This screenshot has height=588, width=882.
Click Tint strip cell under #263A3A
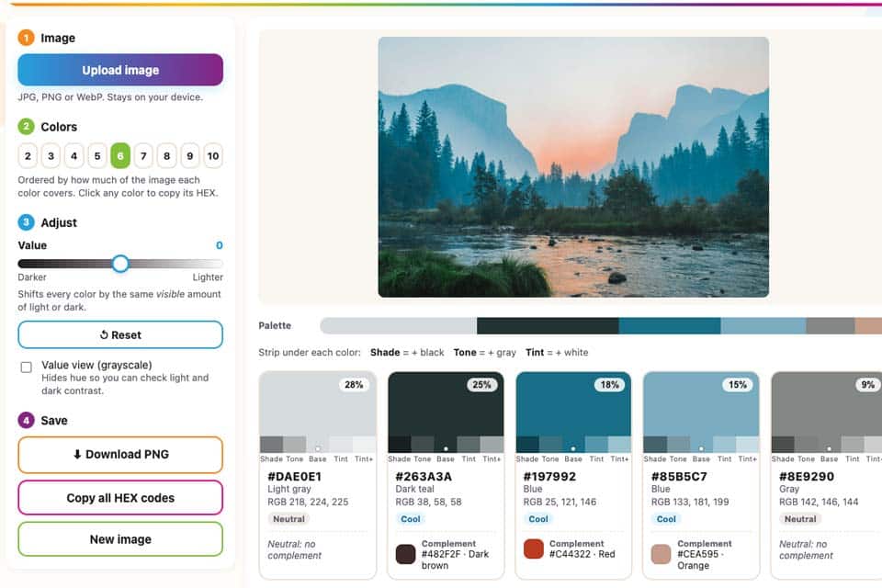click(469, 445)
